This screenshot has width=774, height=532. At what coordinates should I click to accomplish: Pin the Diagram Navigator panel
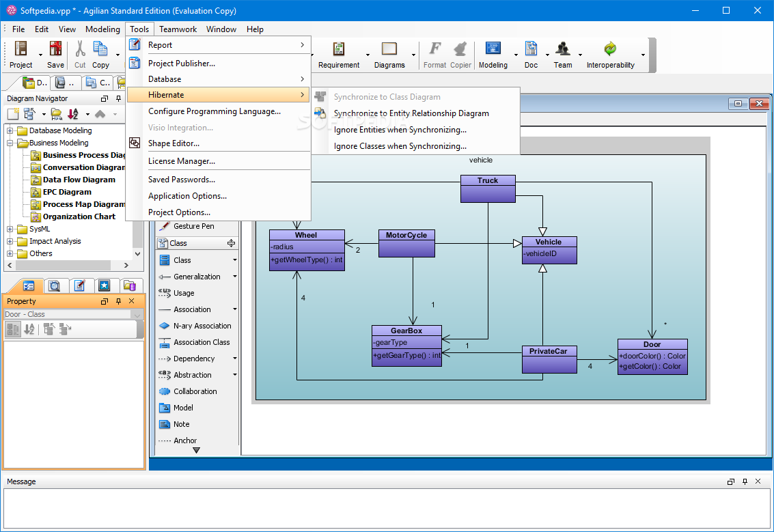click(x=118, y=98)
